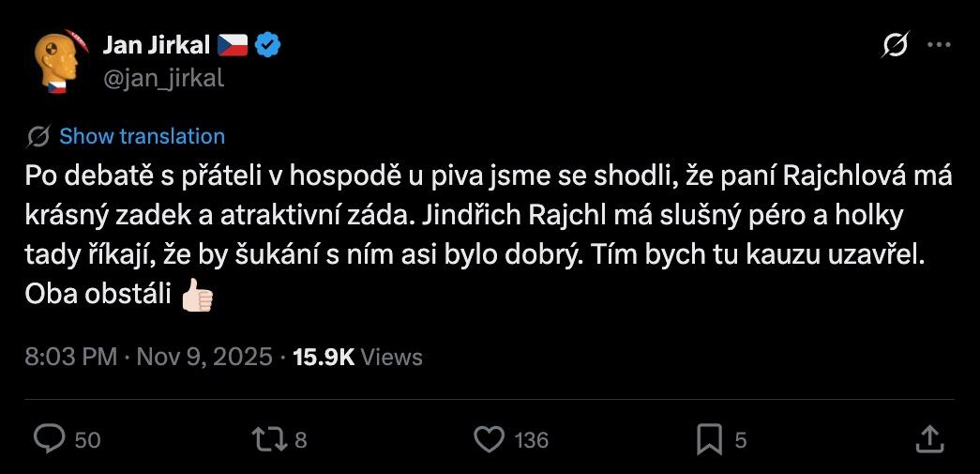Screen dimensions: 980x474
Task: Click the bookmark count of 5
Action: click(x=741, y=439)
